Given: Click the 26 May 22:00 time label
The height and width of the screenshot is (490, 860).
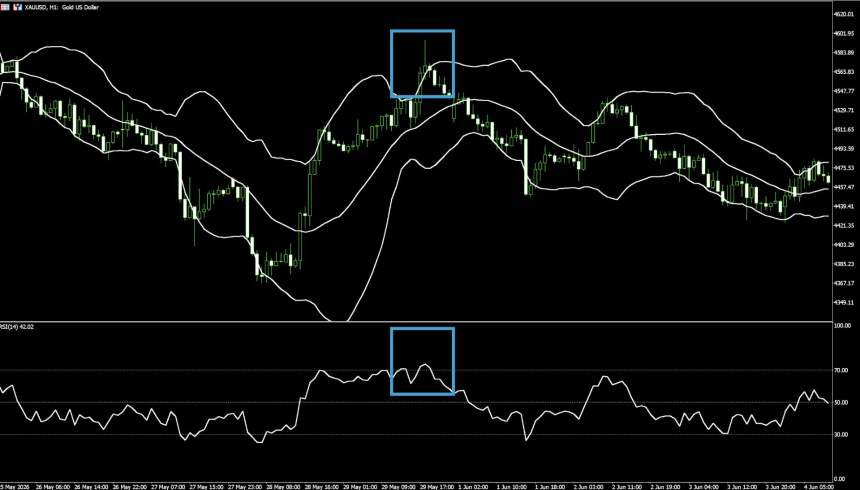Looking at the screenshot, I should click(x=130, y=487).
